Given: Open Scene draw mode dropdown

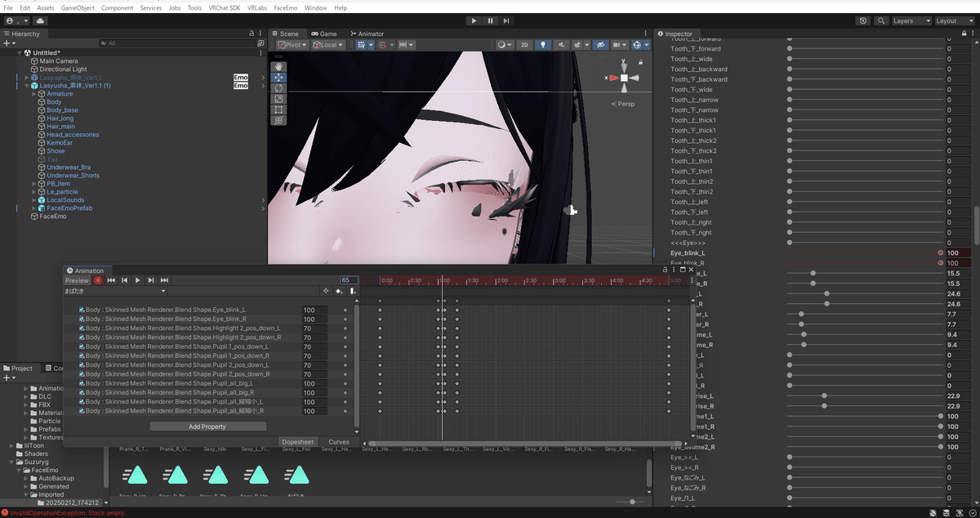Looking at the screenshot, I should tap(504, 45).
